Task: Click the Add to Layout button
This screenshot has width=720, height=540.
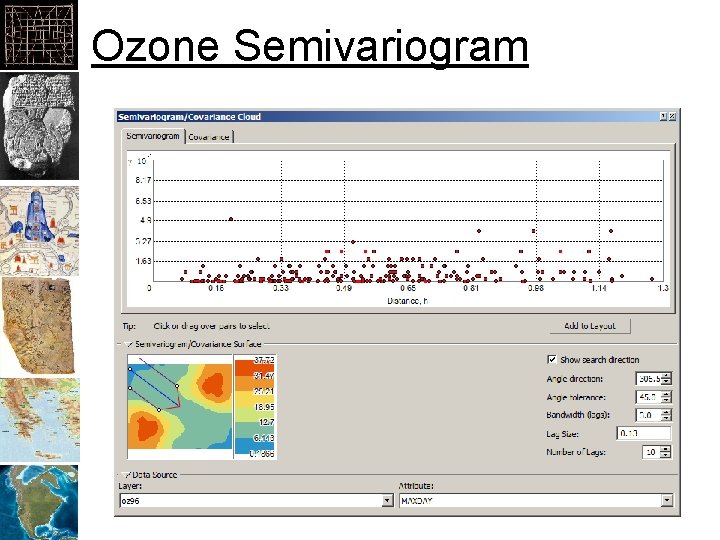Action: [590, 326]
